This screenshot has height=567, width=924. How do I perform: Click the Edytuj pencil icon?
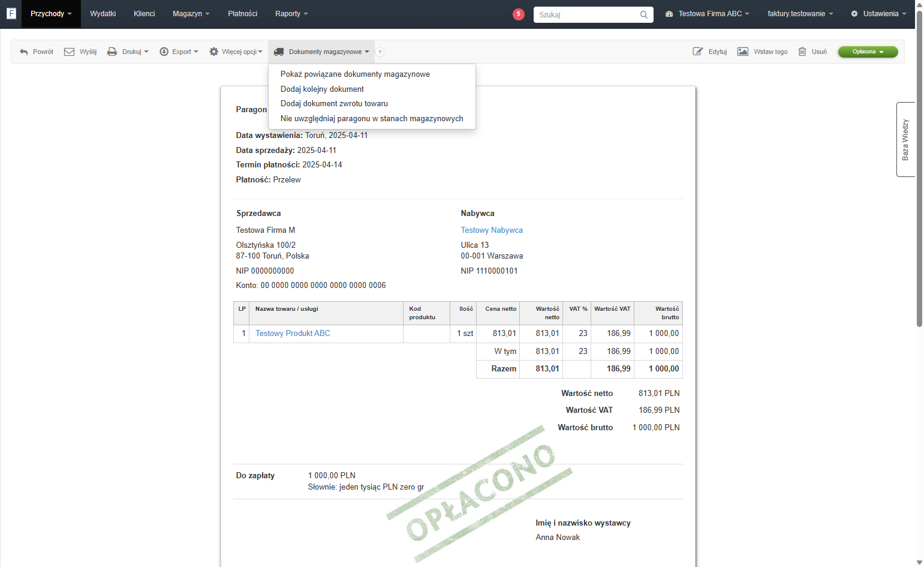coord(698,52)
